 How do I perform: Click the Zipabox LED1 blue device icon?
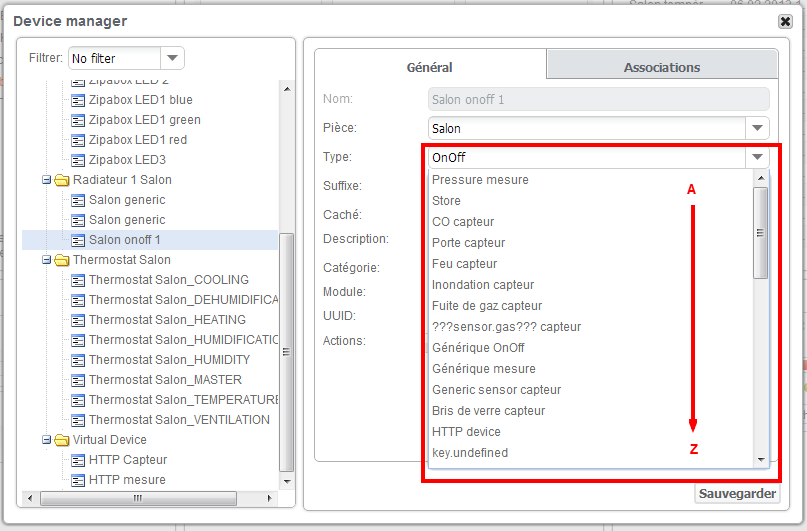(x=78, y=100)
